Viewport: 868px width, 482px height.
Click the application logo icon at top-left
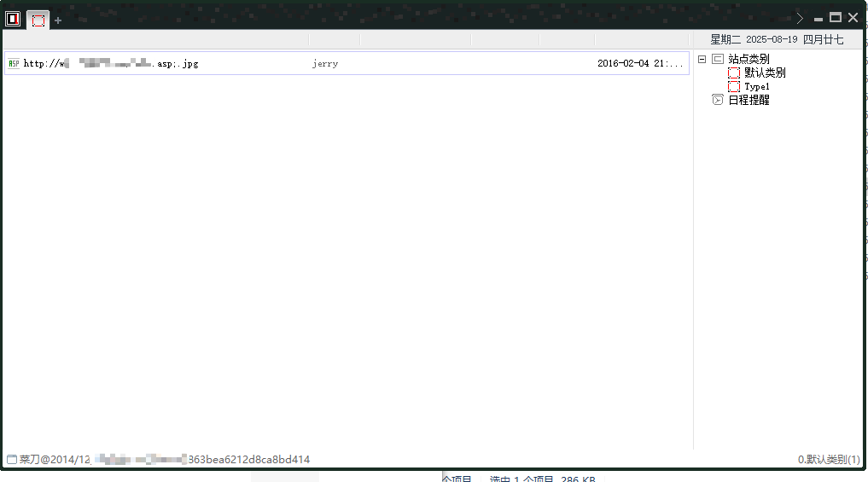[13, 19]
